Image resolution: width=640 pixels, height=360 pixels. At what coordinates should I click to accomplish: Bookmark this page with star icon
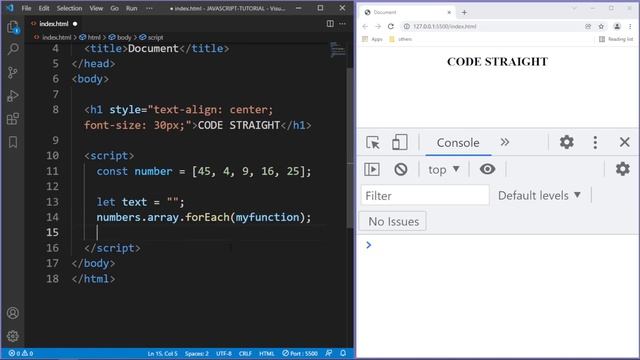point(601,27)
